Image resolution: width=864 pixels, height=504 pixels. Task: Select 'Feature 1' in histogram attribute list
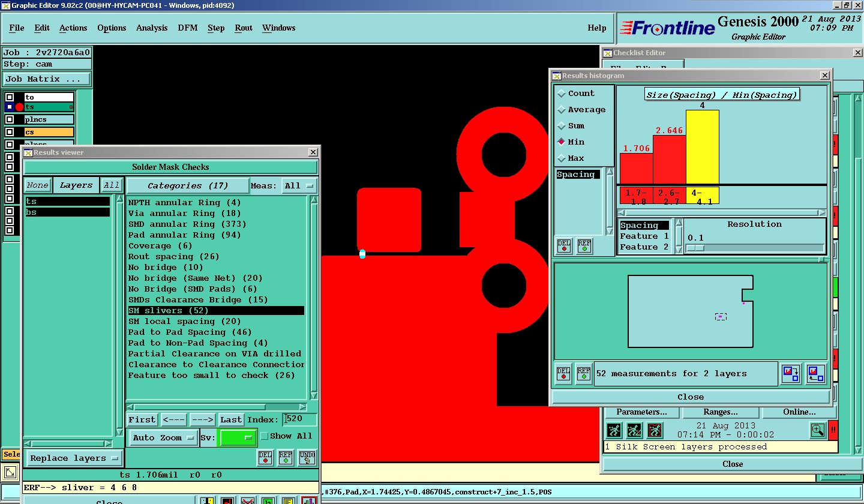point(644,236)
